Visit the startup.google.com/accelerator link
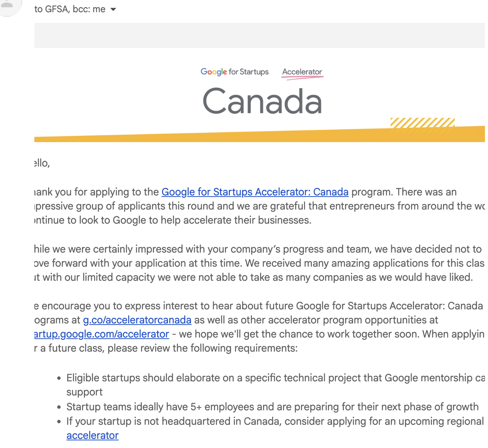 [101, 334]
